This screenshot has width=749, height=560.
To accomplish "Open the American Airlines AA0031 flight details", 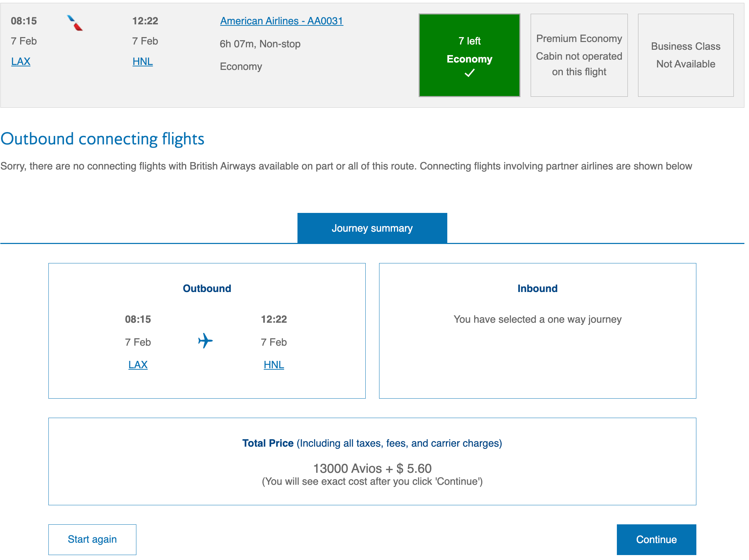I will [281, 20].
